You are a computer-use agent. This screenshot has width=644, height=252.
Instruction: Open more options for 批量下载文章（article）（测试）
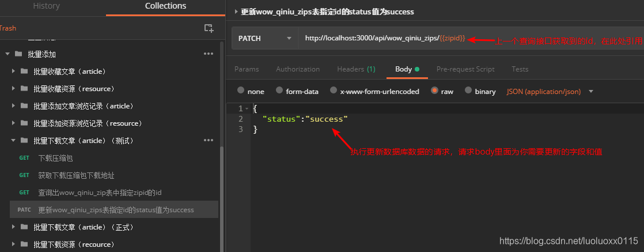coord(209,140)
